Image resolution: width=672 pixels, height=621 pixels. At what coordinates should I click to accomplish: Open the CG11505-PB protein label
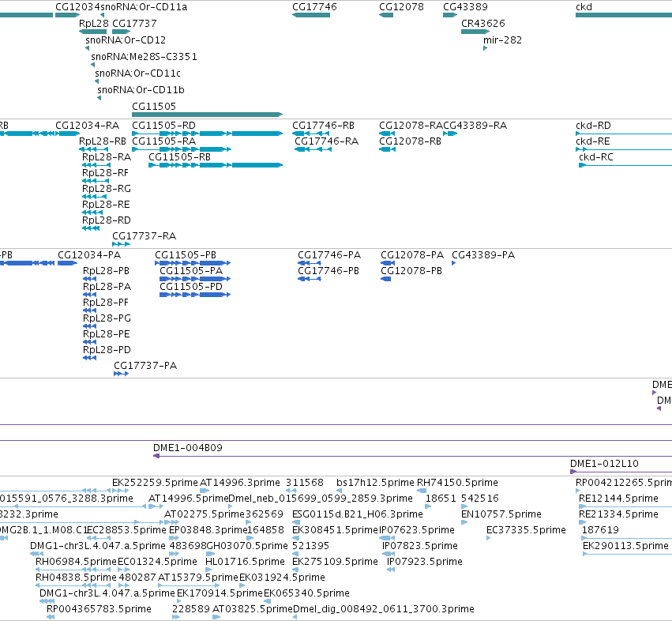point(186,255)
